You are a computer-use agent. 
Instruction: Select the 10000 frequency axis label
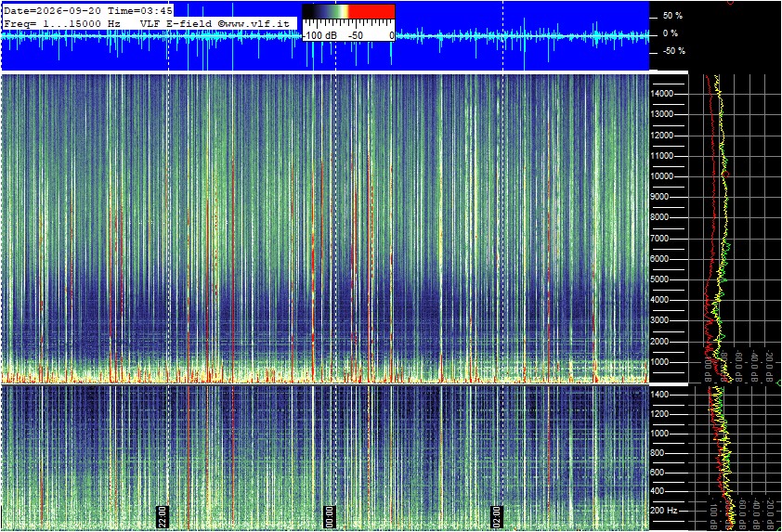click(x=662, y=176)
